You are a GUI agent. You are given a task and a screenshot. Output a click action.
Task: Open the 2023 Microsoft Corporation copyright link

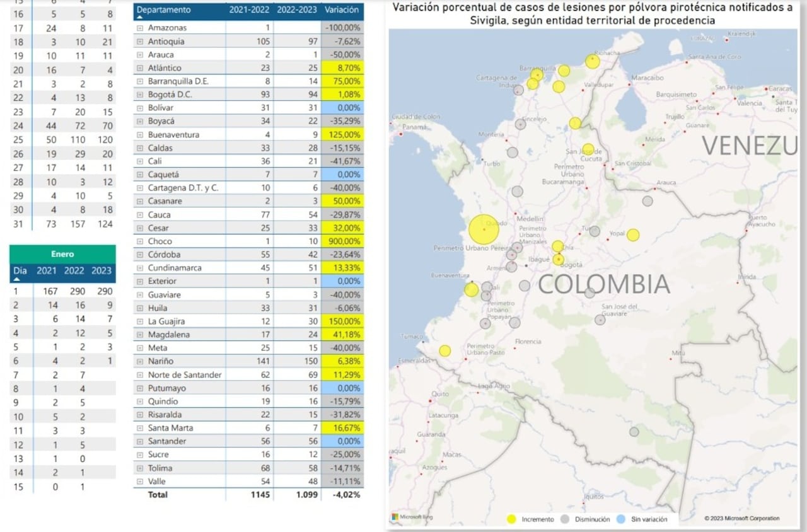click(741, 518)
